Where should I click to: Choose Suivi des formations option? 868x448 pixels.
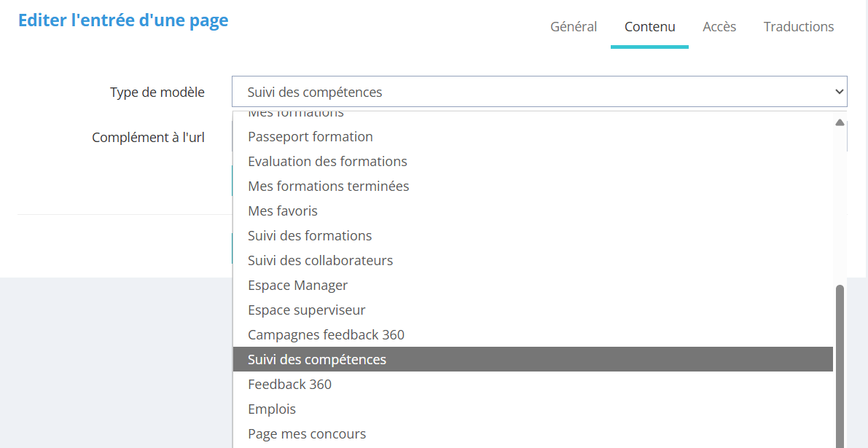(x=310, y=236)
